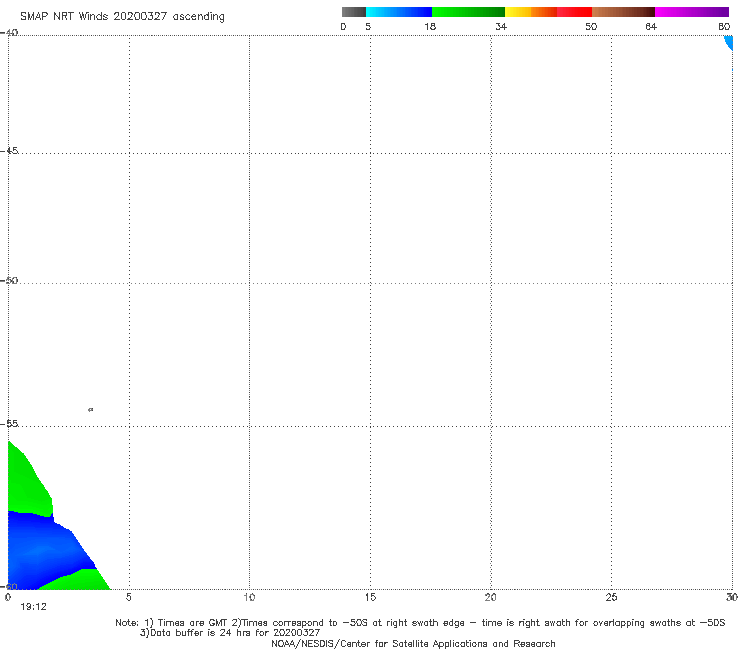Screen dimensions: 740x650
Task: Pick the cyan-to-blue segment of the colorbar
Action: pos(399,12)
